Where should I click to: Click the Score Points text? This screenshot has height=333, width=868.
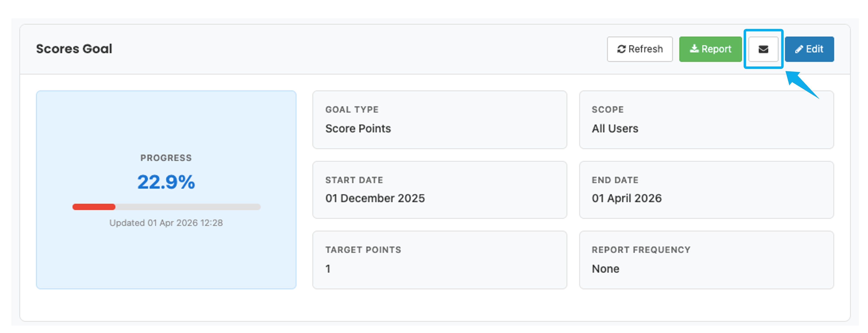358,128
